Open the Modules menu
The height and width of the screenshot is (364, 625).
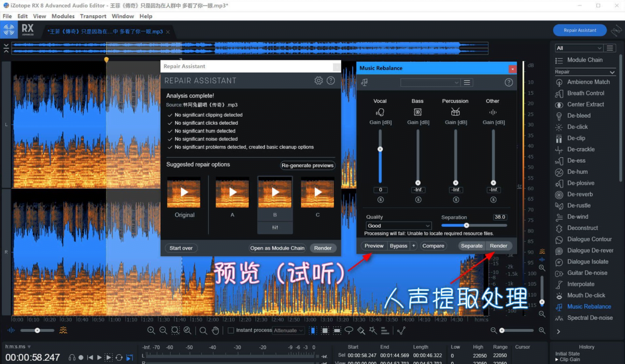[x=63, y=16]
